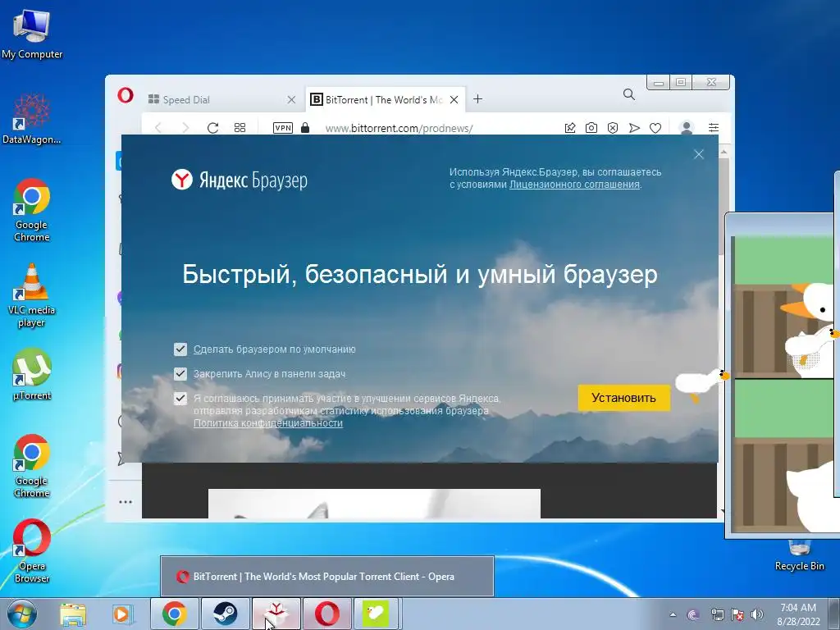Click the search tabs magnifier icon in Opera
Screen dimensions: 840x630
[629, 95]
